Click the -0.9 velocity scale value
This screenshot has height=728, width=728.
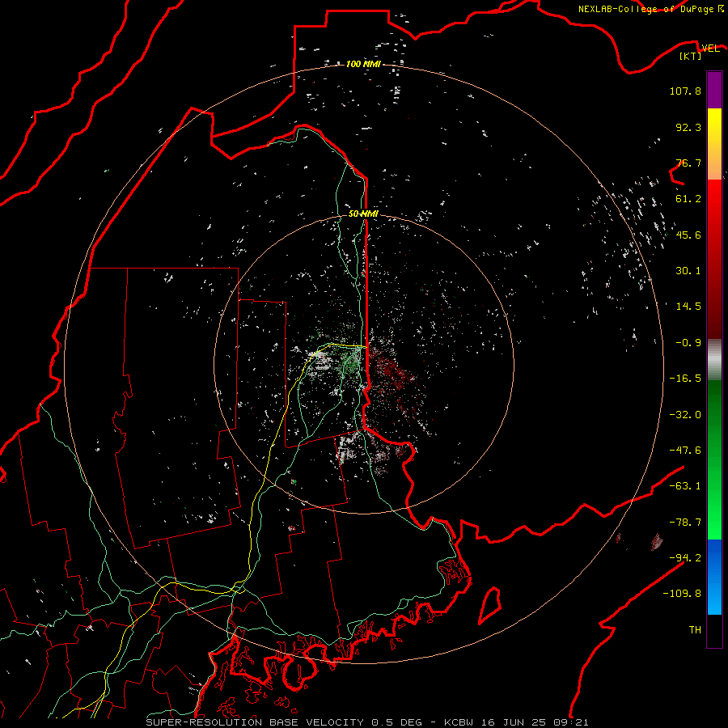click(688, 343)
